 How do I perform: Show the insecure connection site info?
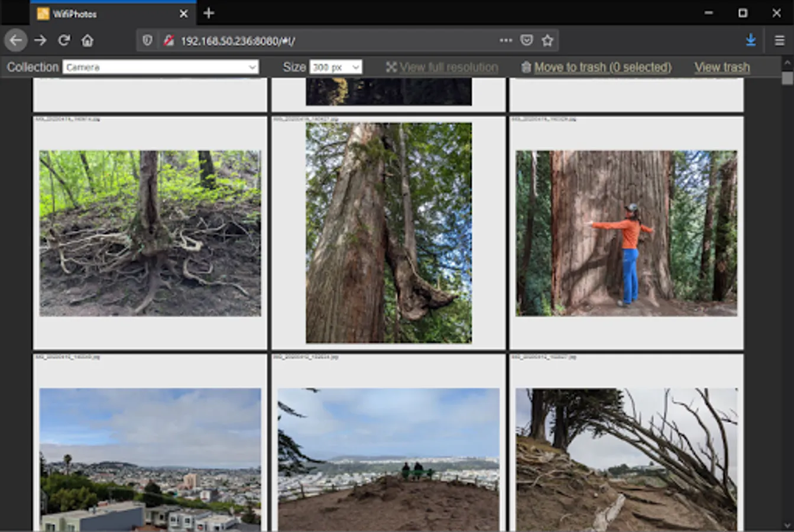coord(168,40)
